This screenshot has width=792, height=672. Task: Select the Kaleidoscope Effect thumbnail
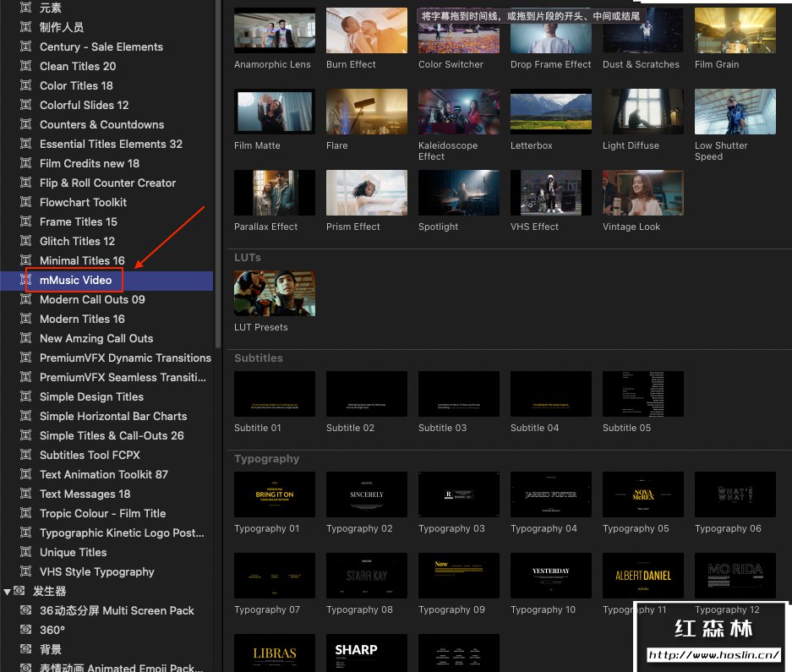[459, 112]
